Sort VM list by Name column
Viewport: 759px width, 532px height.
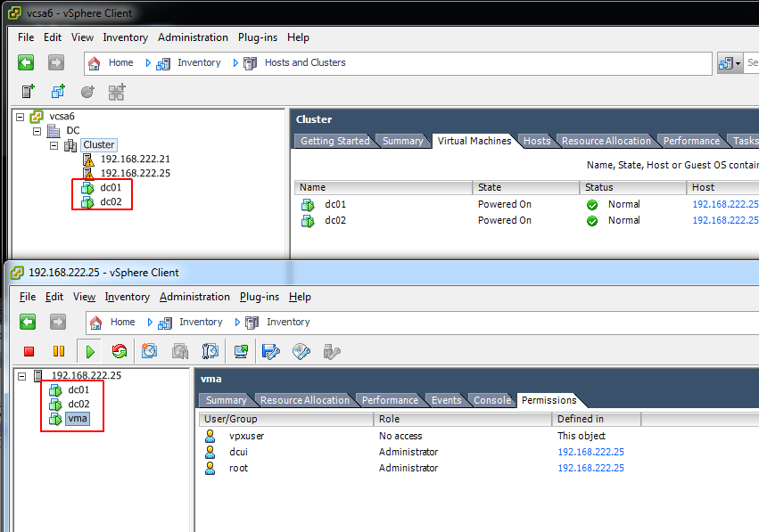pyautogui.click(x=383, y=187)
